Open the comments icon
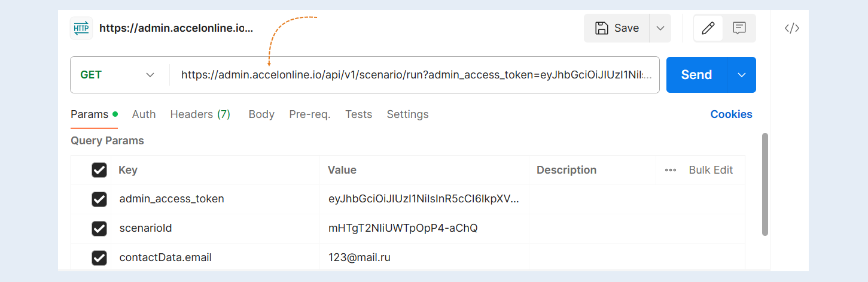Screen dimensions: 868x282 coord(739,28)
